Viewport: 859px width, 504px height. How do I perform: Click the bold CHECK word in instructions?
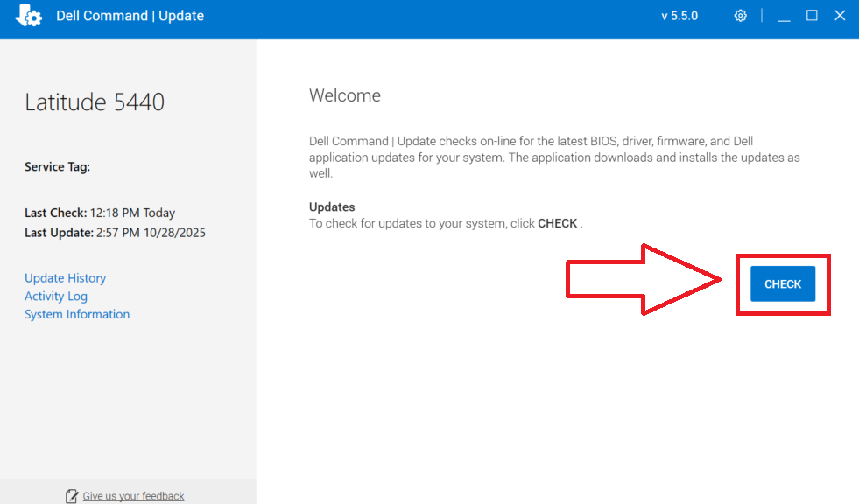[x=557, y=224]
